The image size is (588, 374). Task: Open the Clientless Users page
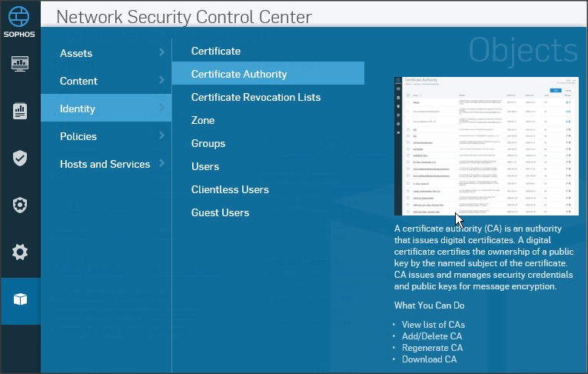pyautogui.click(x=230, y=189)
